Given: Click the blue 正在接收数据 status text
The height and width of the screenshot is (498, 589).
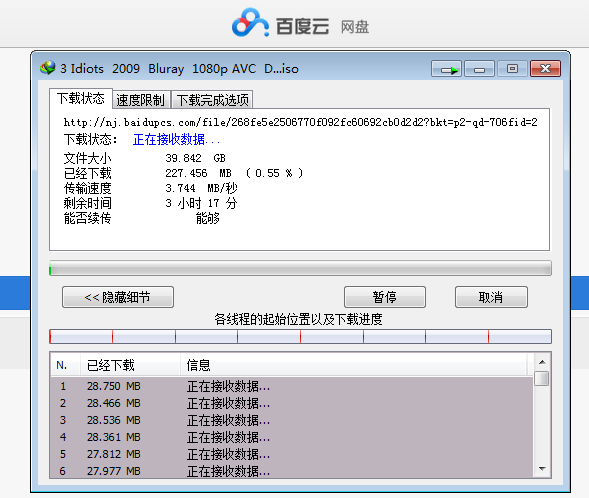Looking at the screenshot, I should pyautogui.click(x=176, y=140).
